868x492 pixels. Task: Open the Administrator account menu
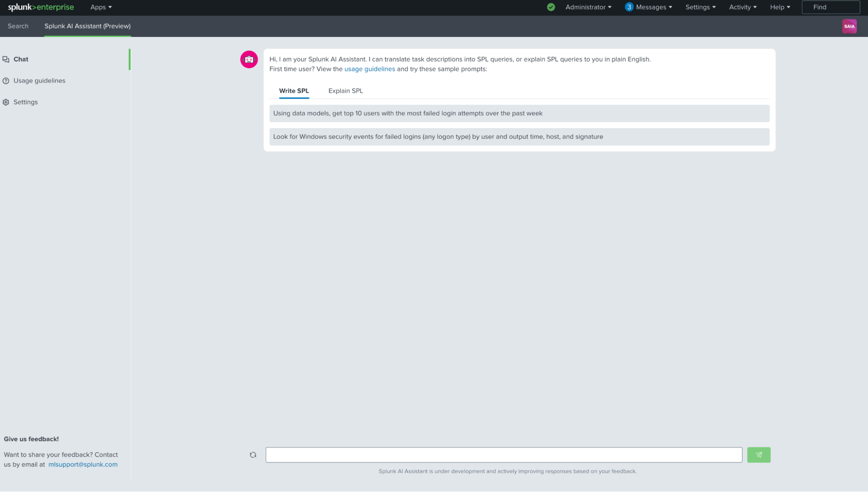[588, 7]
